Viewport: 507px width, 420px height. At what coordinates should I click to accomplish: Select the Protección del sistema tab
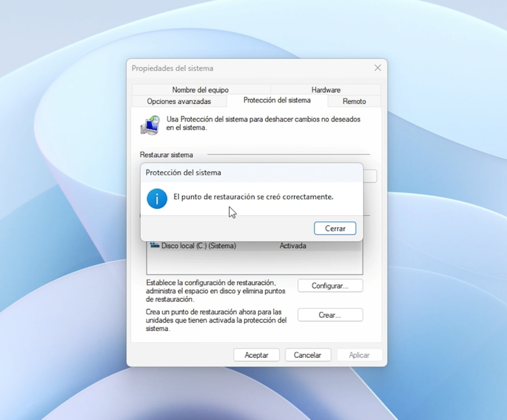click(x=277, y=99)
